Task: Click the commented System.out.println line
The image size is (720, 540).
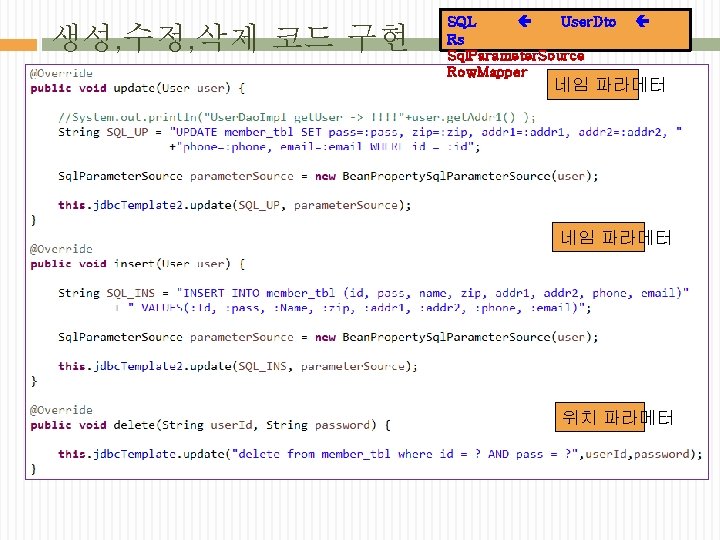Action: [297, 117]
